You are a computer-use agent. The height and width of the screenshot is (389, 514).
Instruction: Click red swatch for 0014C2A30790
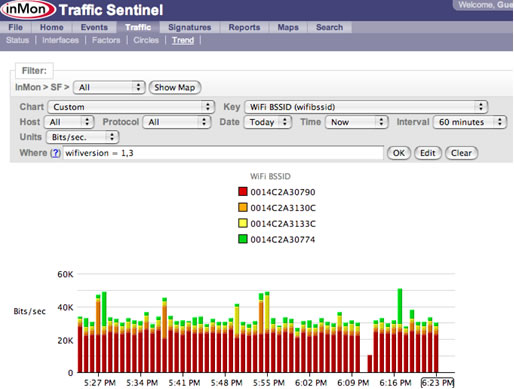click(243, 191)
